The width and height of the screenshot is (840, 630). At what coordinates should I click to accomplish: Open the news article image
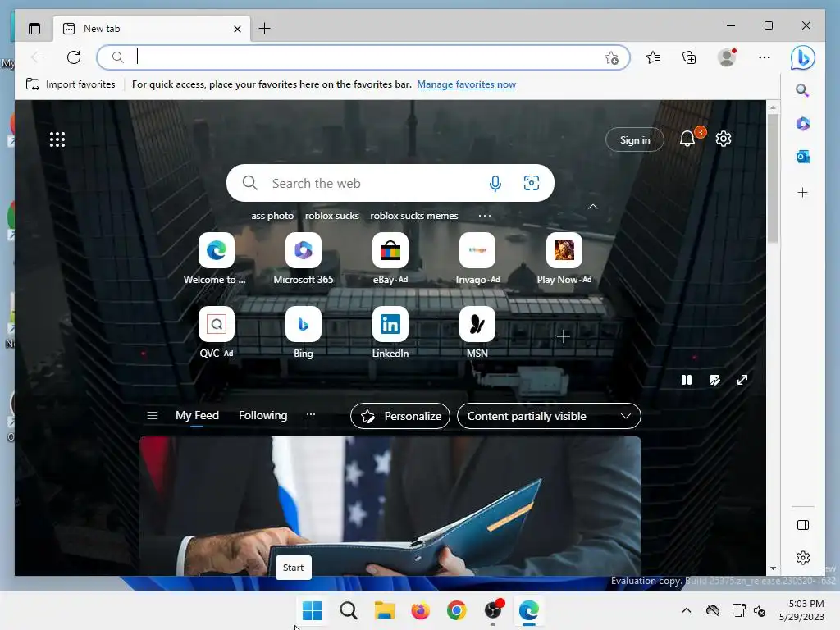(x=390, y=506)
